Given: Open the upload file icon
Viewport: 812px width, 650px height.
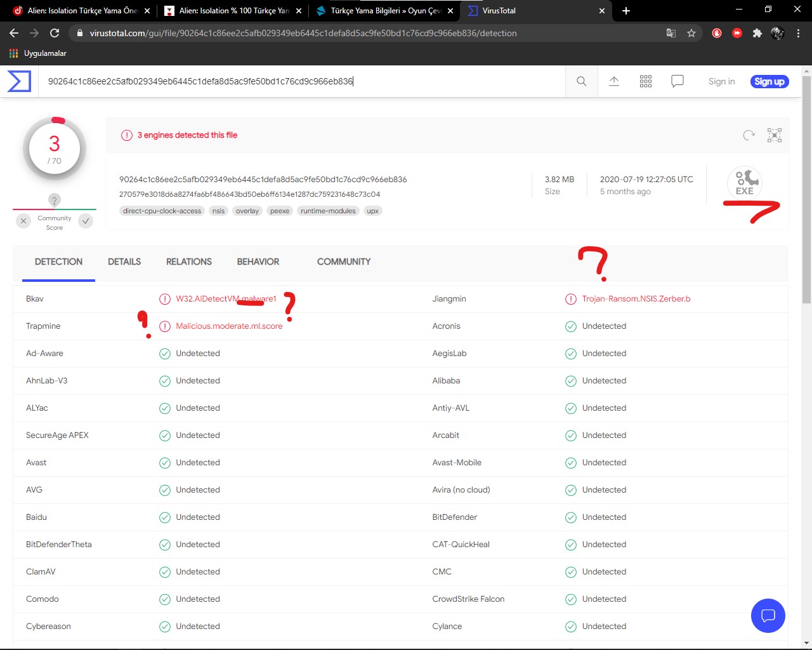Looking at the screenshot, I should pos(614,81).
